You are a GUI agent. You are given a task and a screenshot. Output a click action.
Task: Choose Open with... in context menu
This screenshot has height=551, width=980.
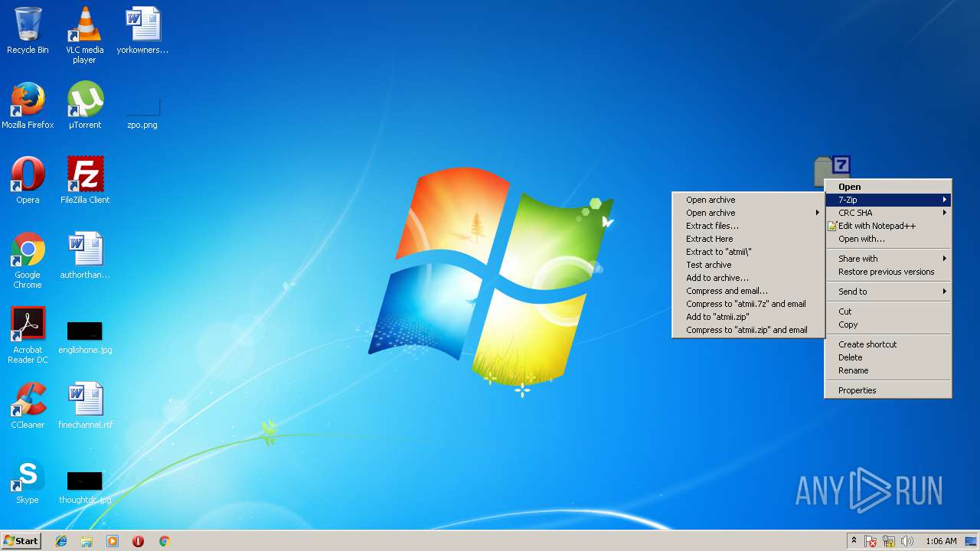coord(888,239)
